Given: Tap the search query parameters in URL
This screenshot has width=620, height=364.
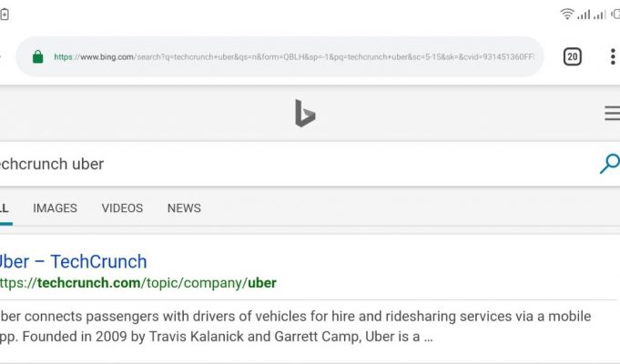Looking at the screenshot, I should tap(334, 57).
